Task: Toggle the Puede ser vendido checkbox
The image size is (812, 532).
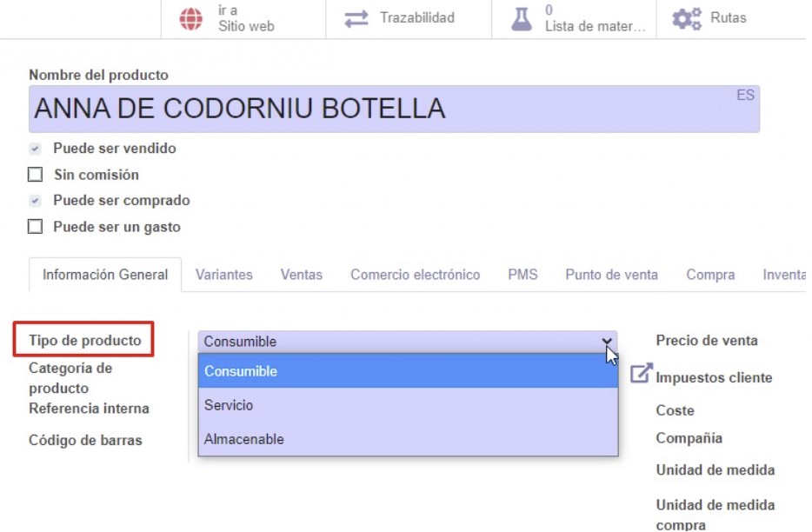Action: coord(36,149)
